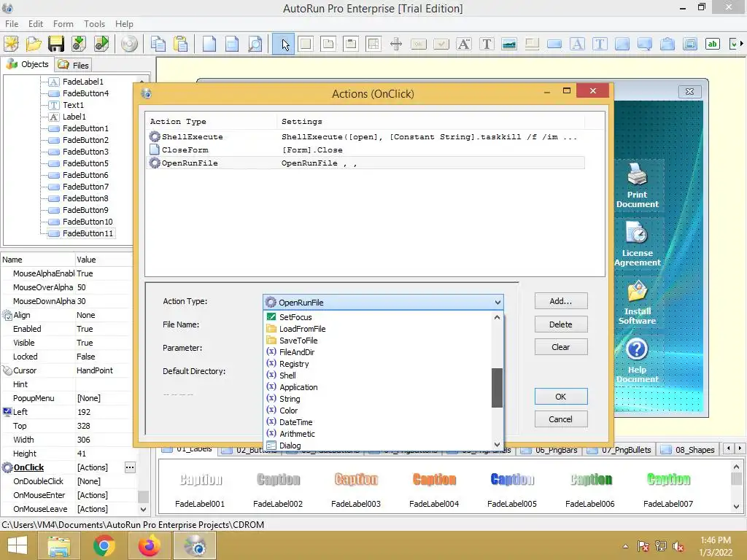Screen dimensions: 747x560
Task: Click Cancel in Actions dialog
Action: pyautogui.click(x=561, y=419)
